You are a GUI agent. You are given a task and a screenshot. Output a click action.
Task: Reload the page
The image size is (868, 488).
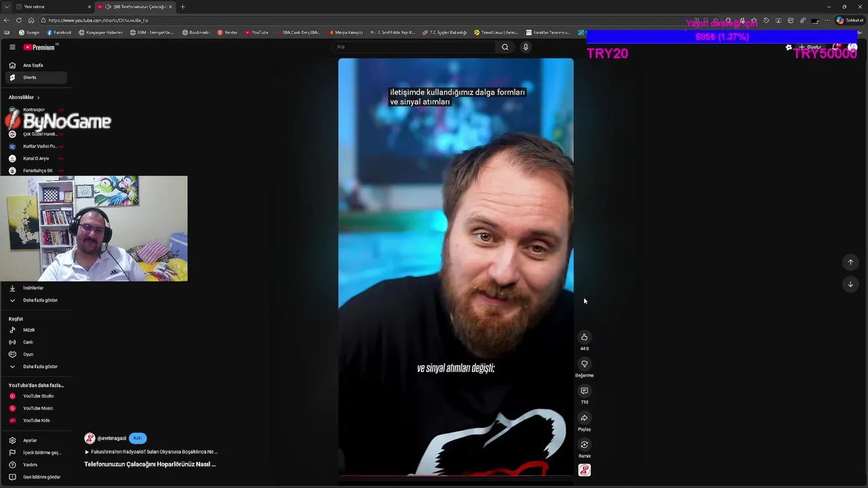click(19, 20)
